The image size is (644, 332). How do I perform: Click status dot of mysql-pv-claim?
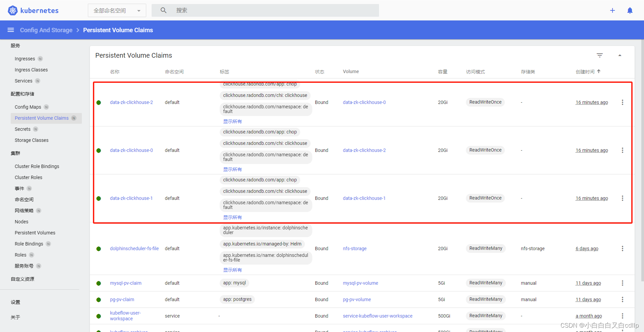[99, 283]
